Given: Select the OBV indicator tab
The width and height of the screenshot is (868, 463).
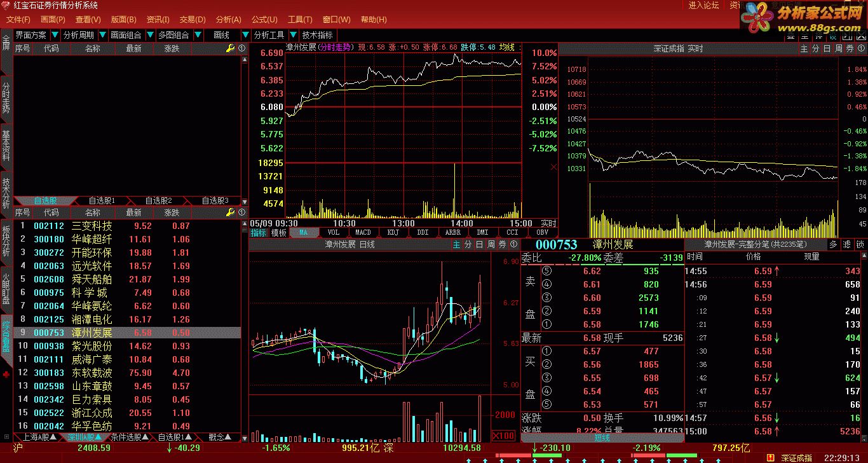Looking at the screenshot, I should point(542,233).
